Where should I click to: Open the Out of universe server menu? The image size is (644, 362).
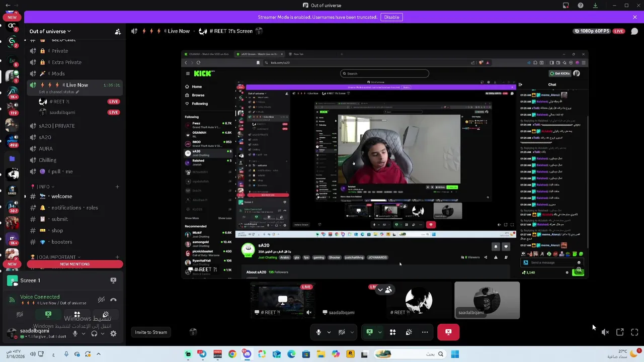click(50, 31)
